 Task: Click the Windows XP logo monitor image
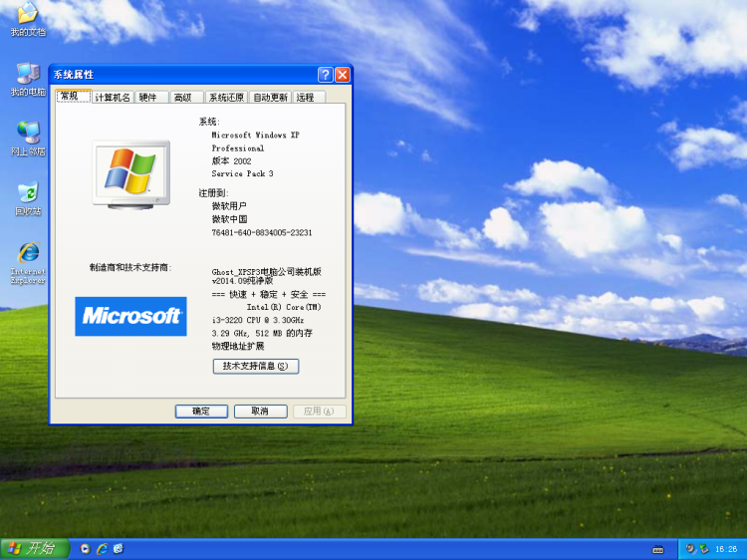(131, 175)
